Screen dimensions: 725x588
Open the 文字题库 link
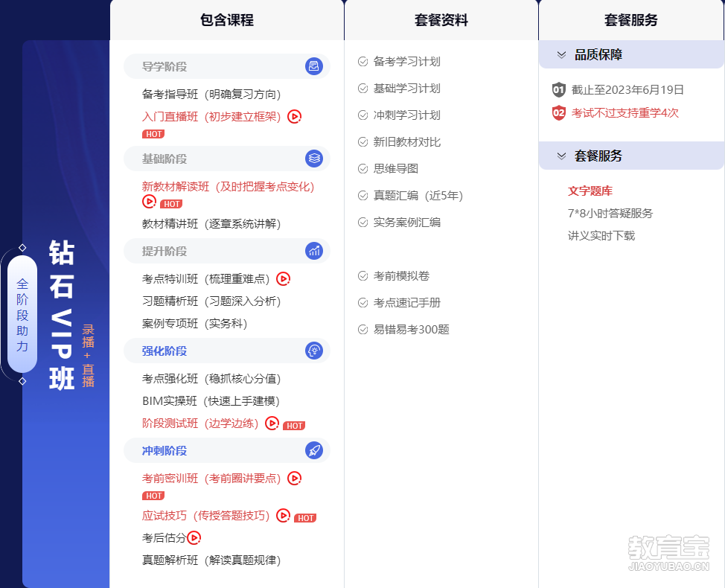(590, 191)
